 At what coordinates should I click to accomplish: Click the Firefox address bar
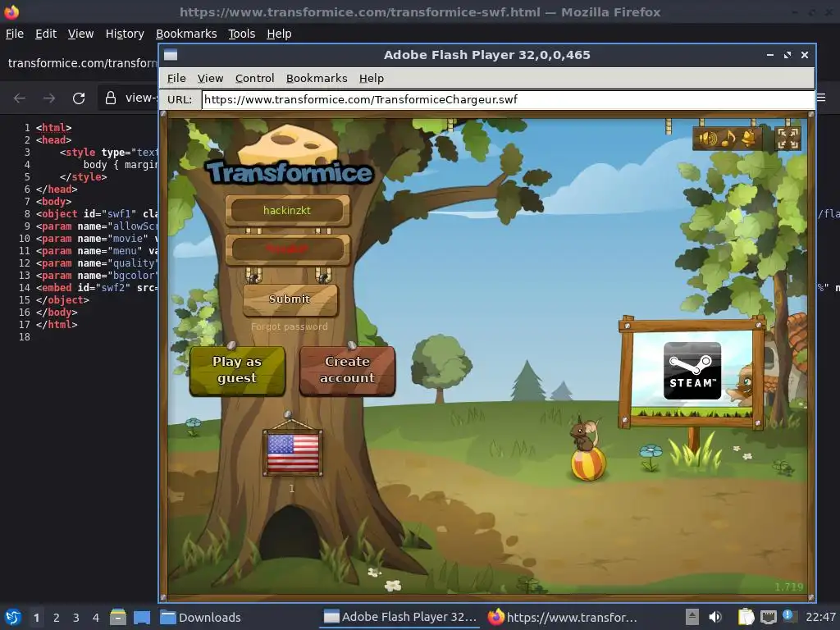coord(128,98)
